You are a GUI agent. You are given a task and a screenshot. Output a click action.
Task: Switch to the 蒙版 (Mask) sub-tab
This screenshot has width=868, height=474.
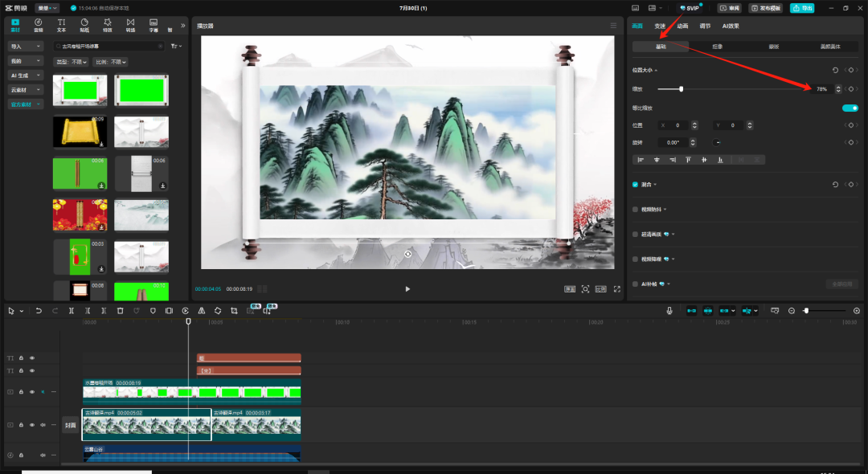point(773,47)
